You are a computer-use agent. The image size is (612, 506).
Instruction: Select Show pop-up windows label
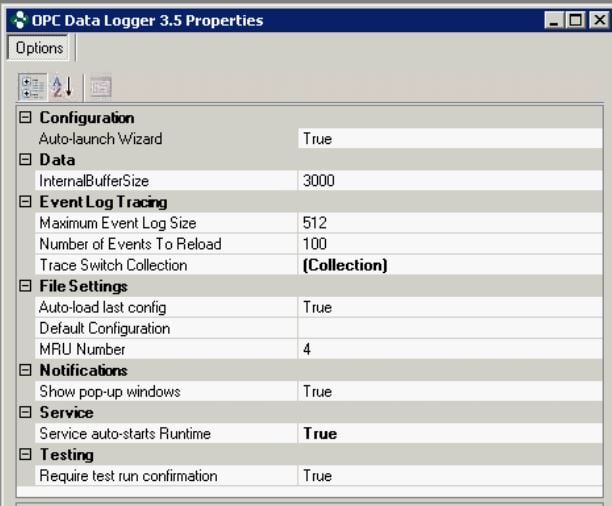pyautogui.click(x=110, y=392)
